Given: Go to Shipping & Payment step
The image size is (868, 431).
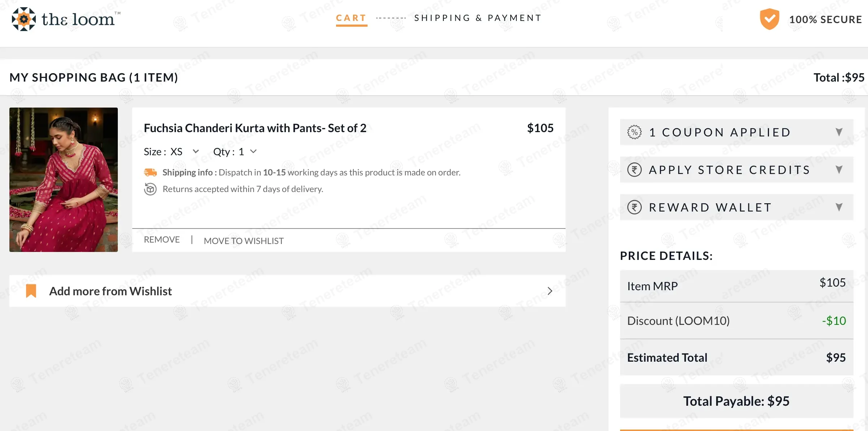Looking at the screenshot, I should [x=478, y=18].
